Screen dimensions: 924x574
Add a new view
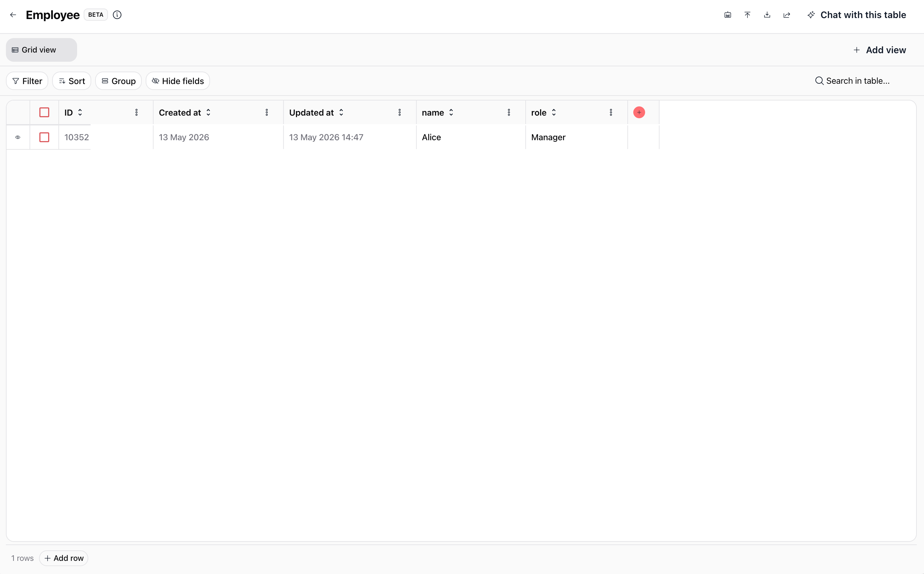coord(880,50)
